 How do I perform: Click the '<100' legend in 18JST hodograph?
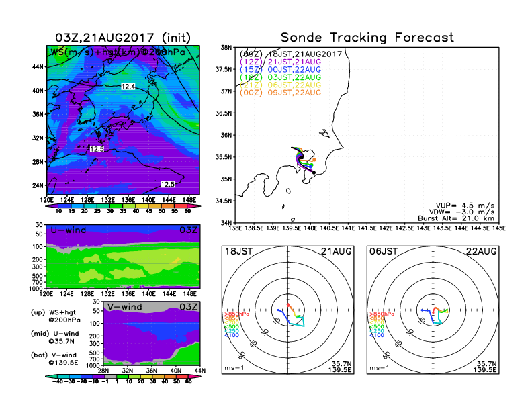point(232,335)
